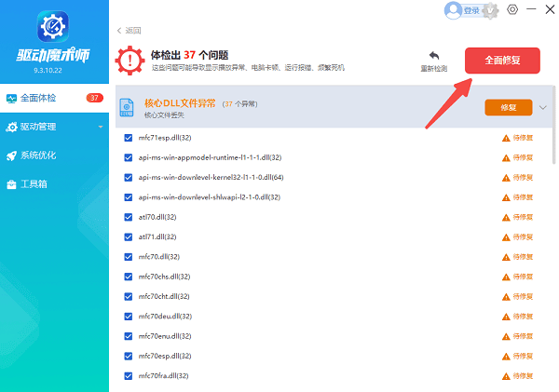Click the 驱动管理 gear icon
The height and width of the screenshot is (392, 559).
point(11,128)
